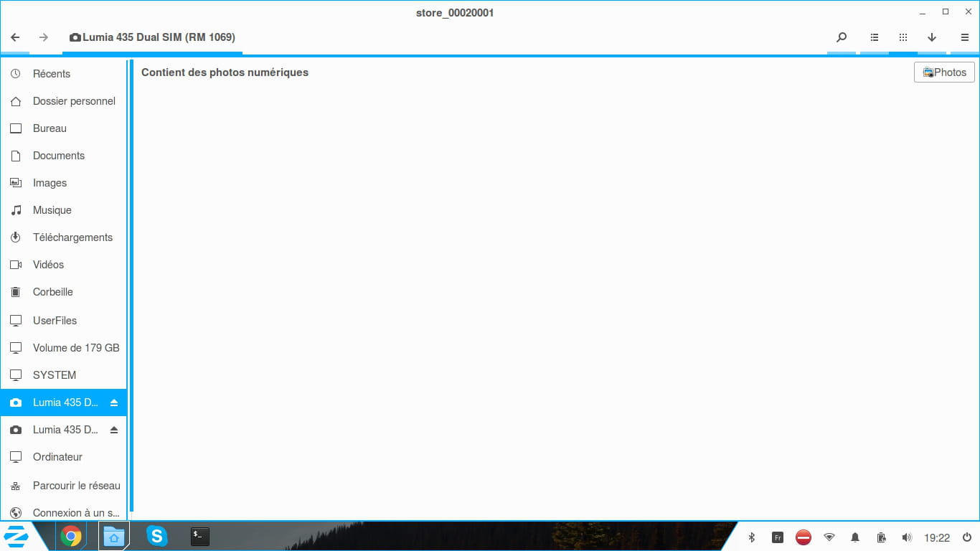Screen dimensions: 980x551
Task: Launch Google Chrome from taskbar
Action: coord(71,536)
